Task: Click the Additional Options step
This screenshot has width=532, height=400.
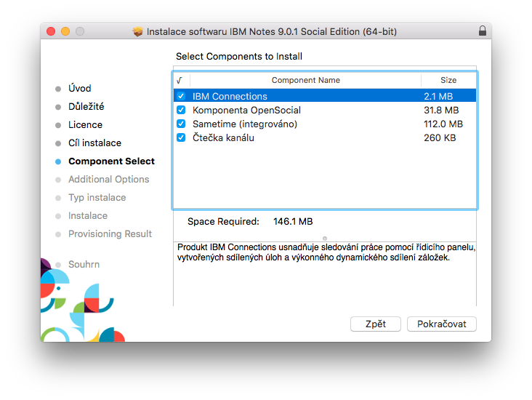Action: coord(108,180)
